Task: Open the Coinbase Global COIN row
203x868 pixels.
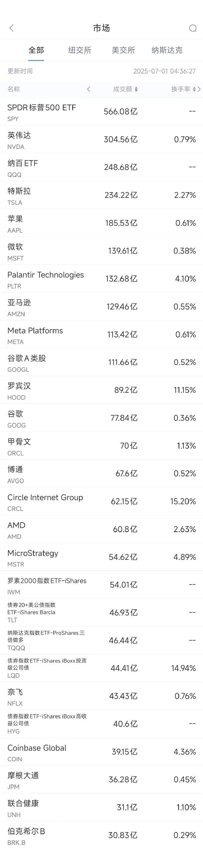Action: (101, 752)
